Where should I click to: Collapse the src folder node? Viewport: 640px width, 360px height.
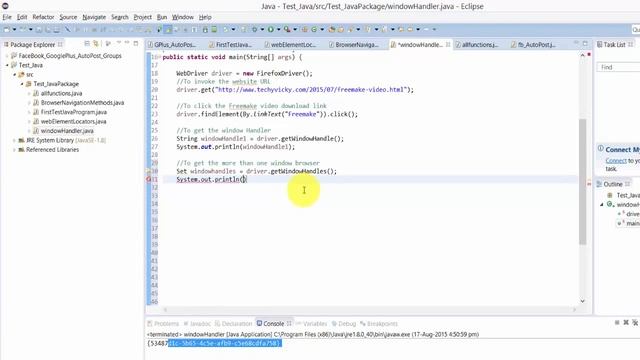(x=15, y=74)
